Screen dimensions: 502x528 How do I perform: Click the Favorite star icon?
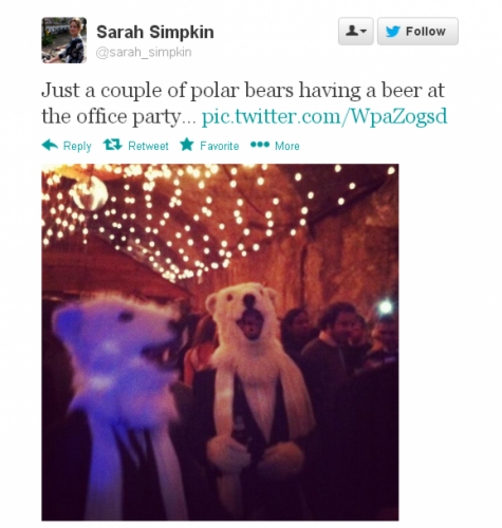click(x=187, y=144)
